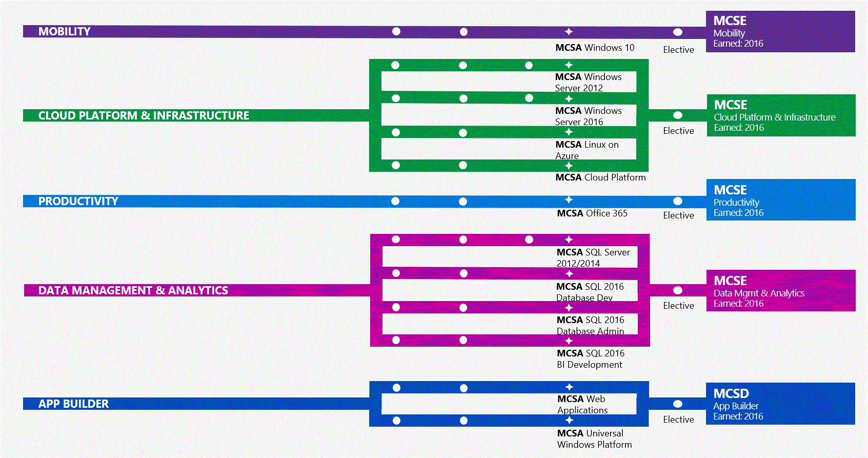
Task: Select the star above MCSA Windows Server 2012
Action: (x=569, y=65)
